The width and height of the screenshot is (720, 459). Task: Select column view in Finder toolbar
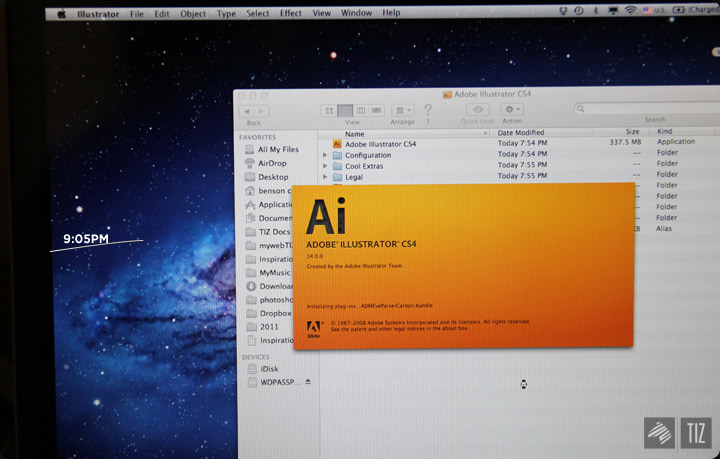click(361, 109)
